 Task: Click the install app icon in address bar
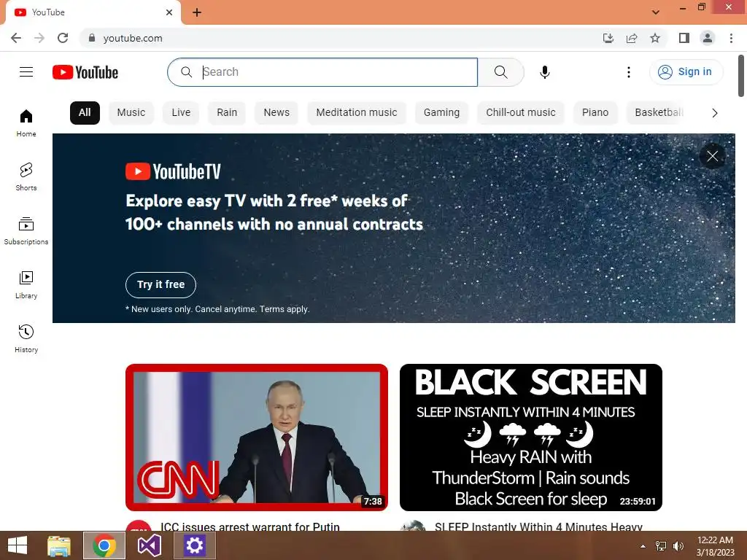click(608, 38)
